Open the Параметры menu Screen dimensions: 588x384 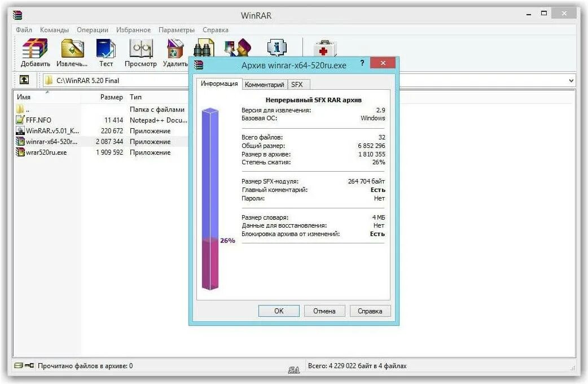point(176,30)
